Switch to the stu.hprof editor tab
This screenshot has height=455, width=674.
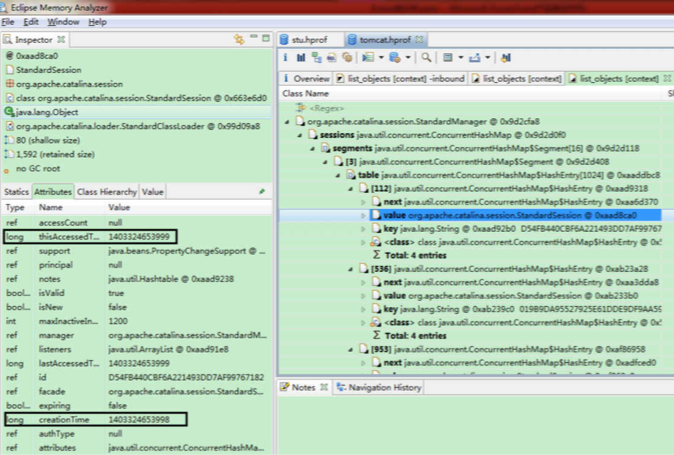click(x=305, y=39)
